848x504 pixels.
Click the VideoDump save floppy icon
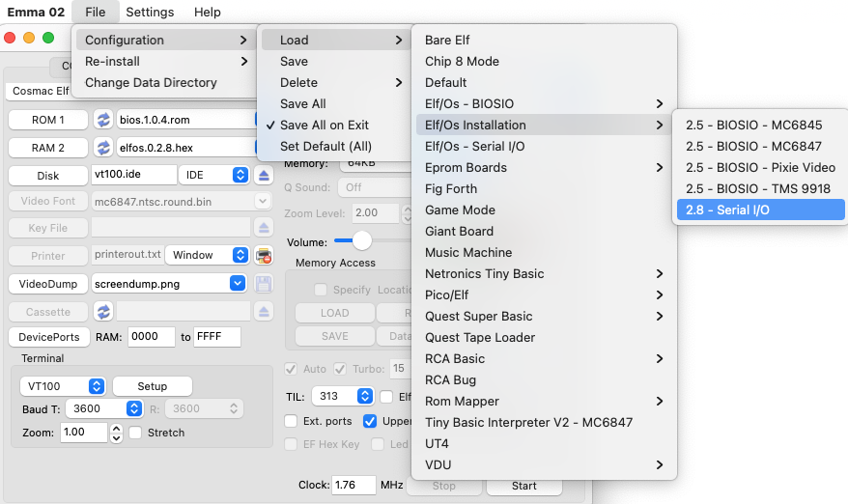[264, 283]
